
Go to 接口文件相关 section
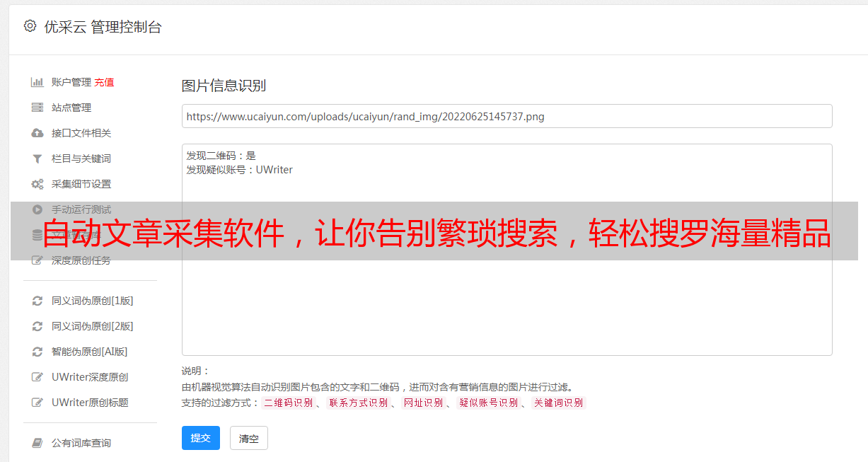81,133
